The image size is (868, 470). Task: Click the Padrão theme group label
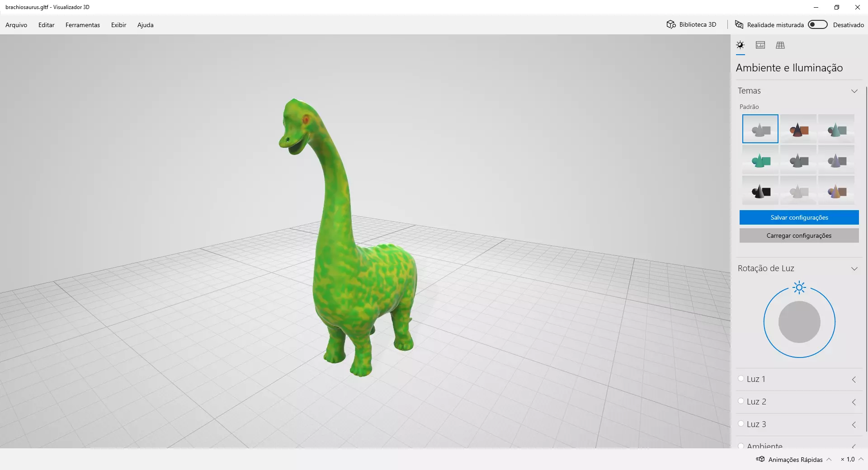pyautogui.click(x=749, y=107)
